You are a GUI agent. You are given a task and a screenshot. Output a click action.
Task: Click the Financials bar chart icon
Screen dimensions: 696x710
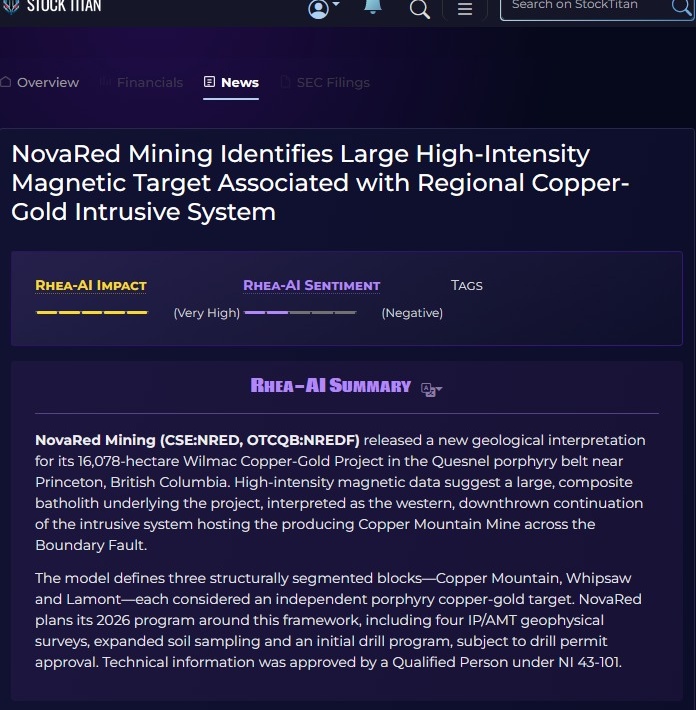pyautogui.click(x=106, y=82)
